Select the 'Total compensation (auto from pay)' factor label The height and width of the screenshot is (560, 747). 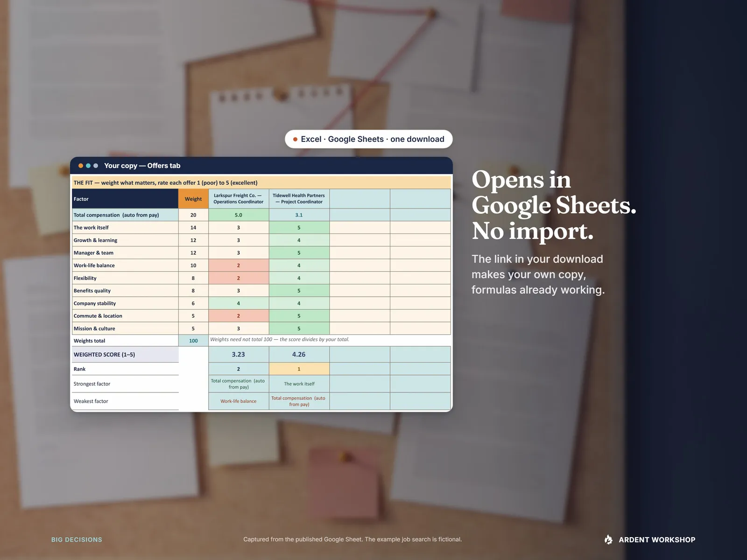[125, 215]
